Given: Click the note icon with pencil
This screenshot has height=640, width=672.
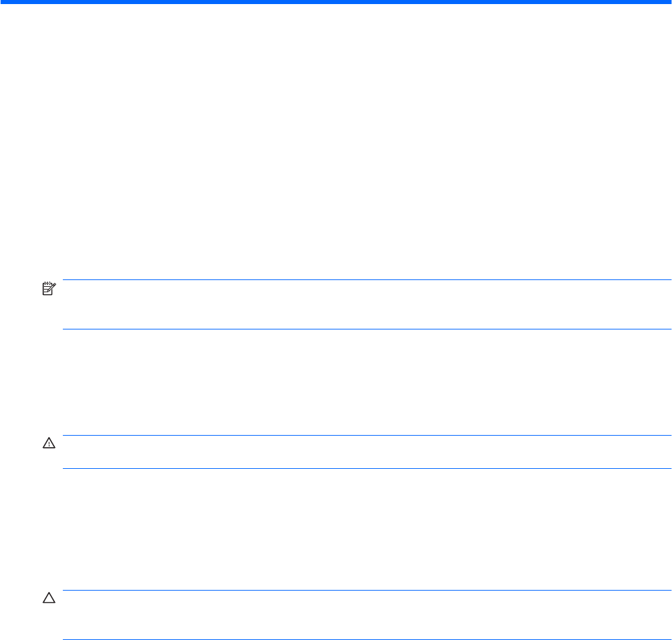Looking at the screenshot, I should (x=48, y=288).
